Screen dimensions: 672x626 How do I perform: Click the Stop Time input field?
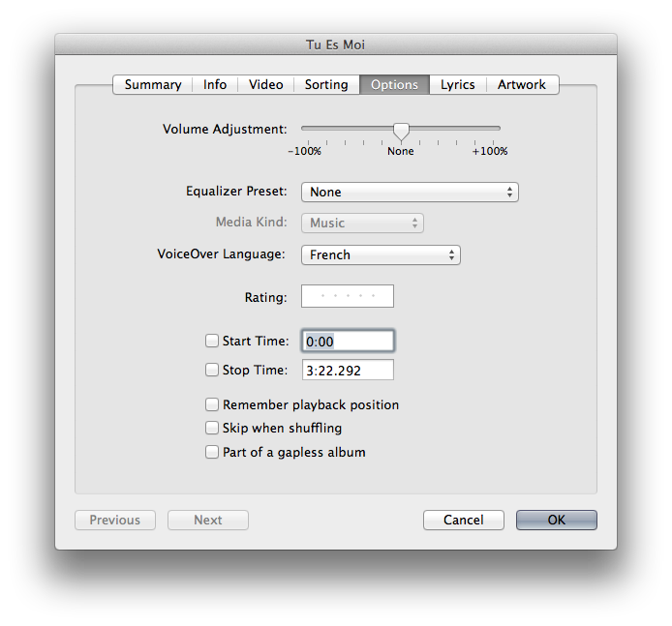point(348,370)
